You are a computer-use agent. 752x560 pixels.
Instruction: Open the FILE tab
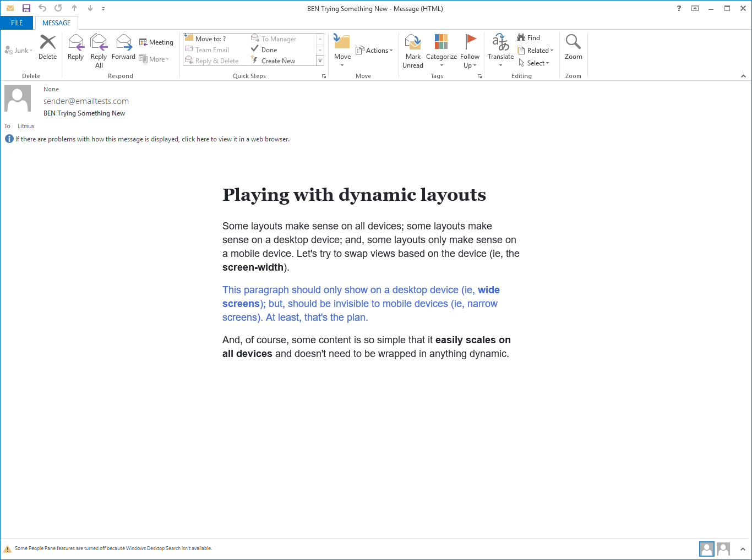pyautogui.click(x=17, y=23)
